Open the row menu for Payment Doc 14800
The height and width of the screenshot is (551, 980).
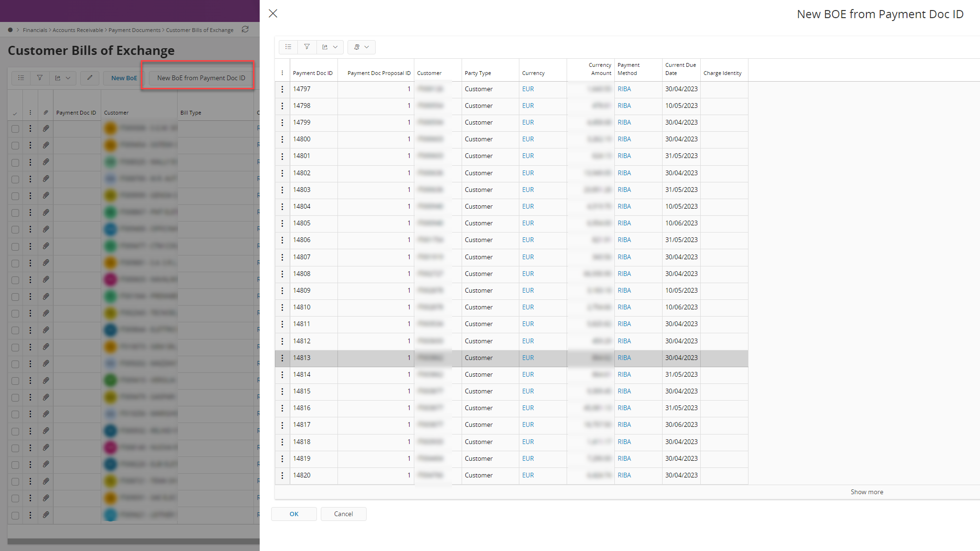pos(282,139)
